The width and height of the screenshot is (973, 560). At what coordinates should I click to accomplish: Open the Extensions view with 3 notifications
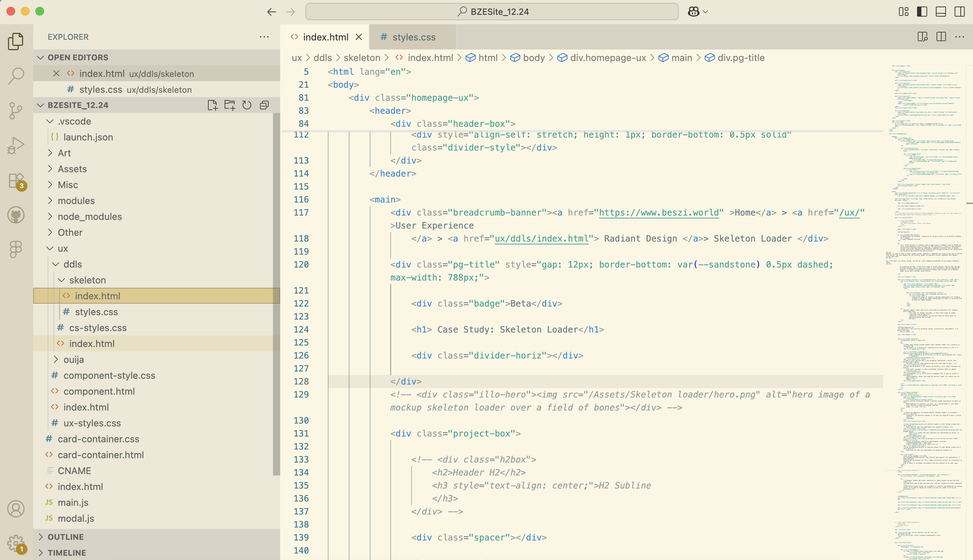16,180
